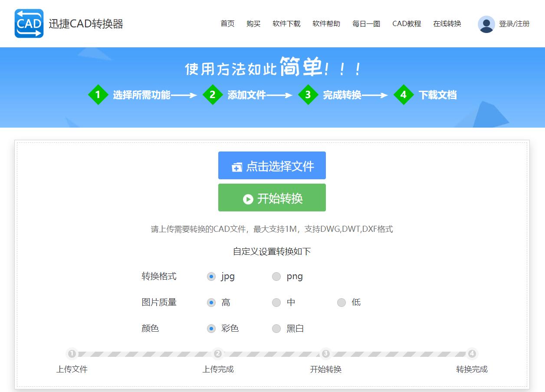The height and width of the screenshot is (392, 545).
Task: Select png as the output format
Action: [x=276, y=276]
